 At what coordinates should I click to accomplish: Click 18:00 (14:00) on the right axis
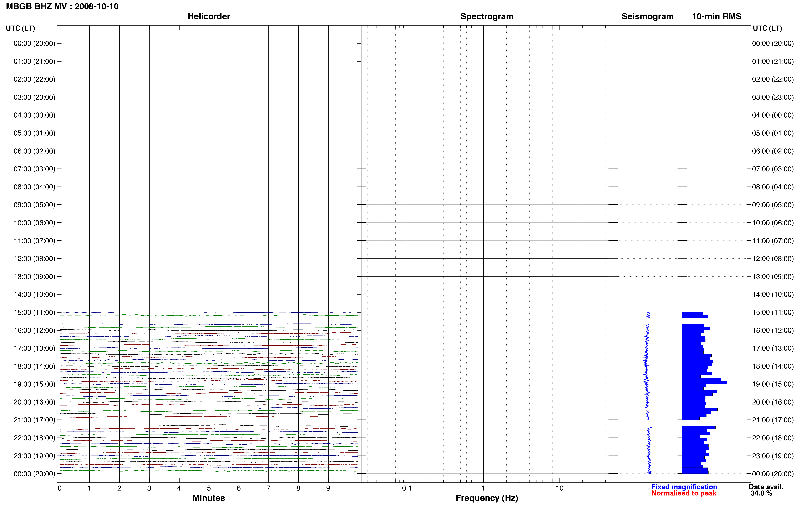coord(773,366)
